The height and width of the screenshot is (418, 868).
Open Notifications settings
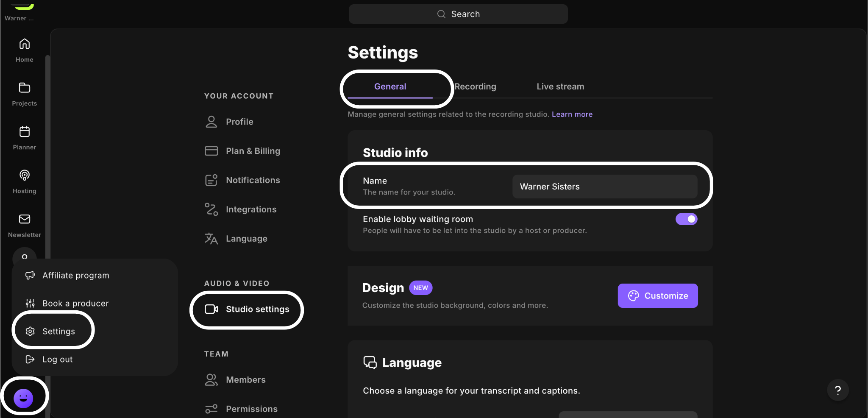[x=253, y=180]
